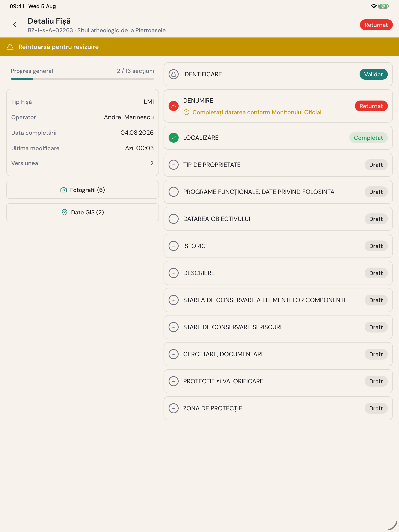Image resolution: width=399 pixels, height=532 pixels.
Task: Select the CERCETARE, DOCUMENTARE section row
Action: click(x=278, y=354)
